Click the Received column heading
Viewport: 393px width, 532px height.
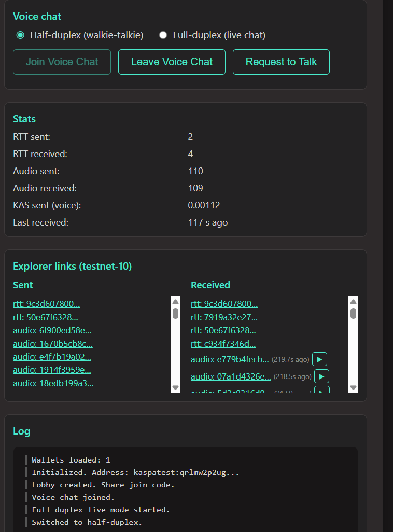pyautogui.click(x=210, y=285)
